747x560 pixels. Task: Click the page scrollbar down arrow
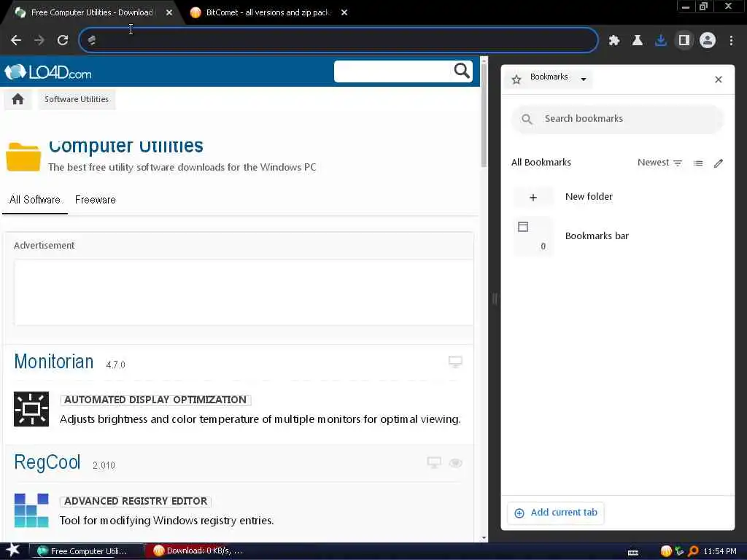tap(484, 538)
